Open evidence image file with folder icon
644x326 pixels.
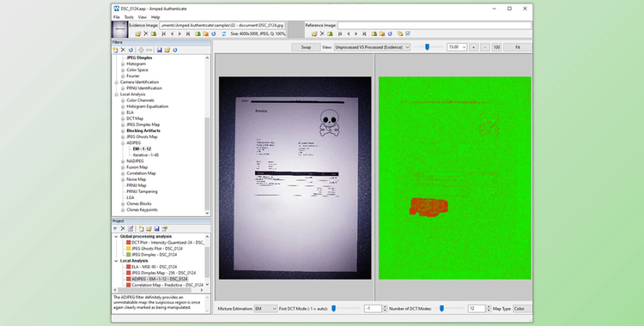[x=138, y=33]
